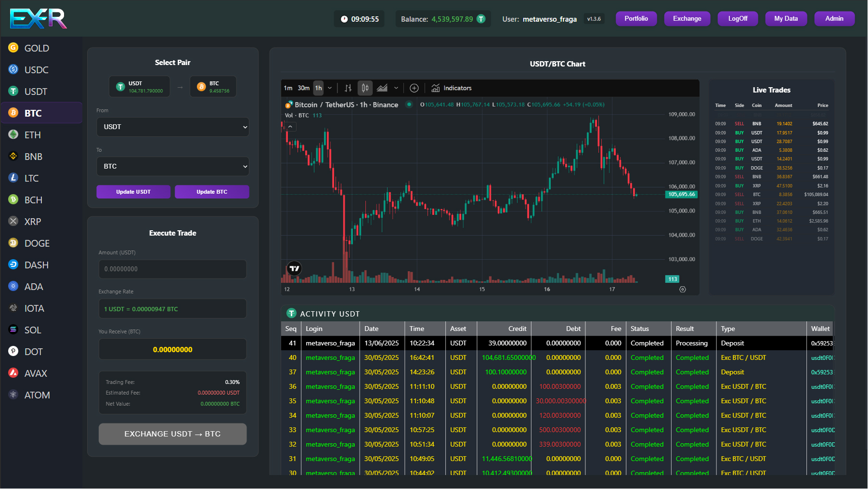Click BTC sell trade at $105,089.04
The width and height of the screenshot is (868, 489).
[772, 195]
